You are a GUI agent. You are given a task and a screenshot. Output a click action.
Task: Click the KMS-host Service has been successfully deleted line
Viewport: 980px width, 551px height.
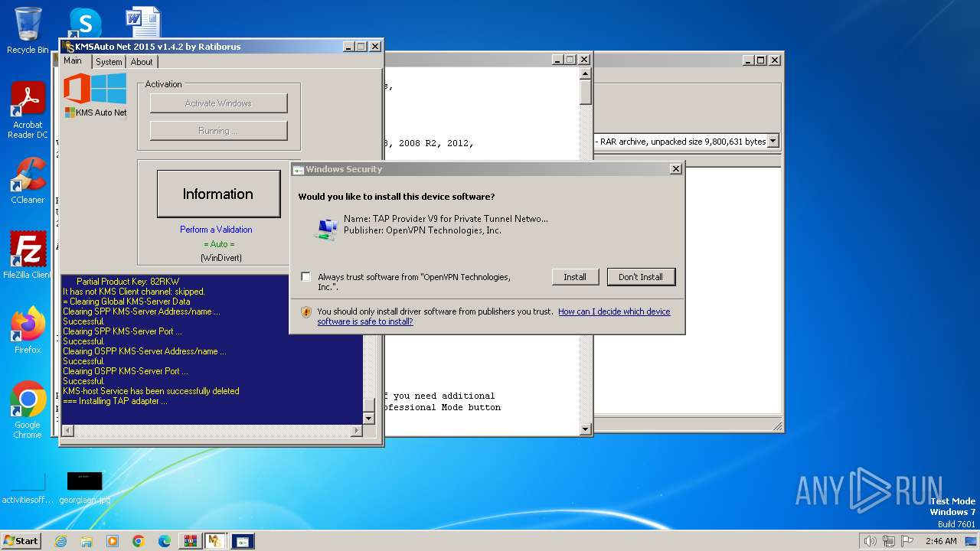pos(151,391)
